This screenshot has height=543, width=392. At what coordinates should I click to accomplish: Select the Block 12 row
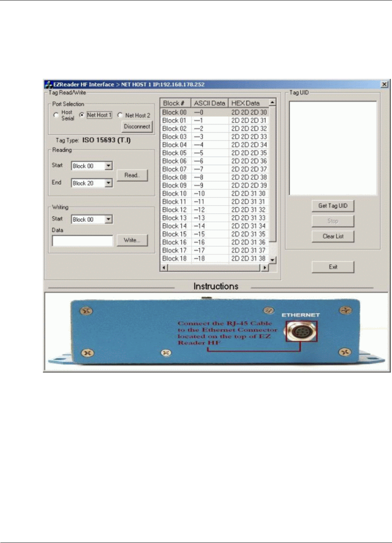(x=215, y=209)
